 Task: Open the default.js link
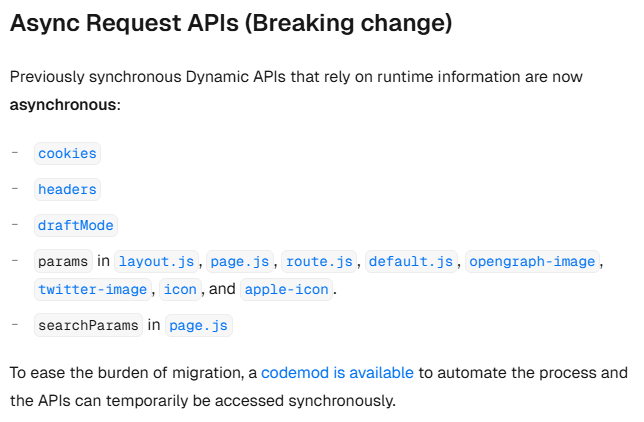[x=411, y=262]
